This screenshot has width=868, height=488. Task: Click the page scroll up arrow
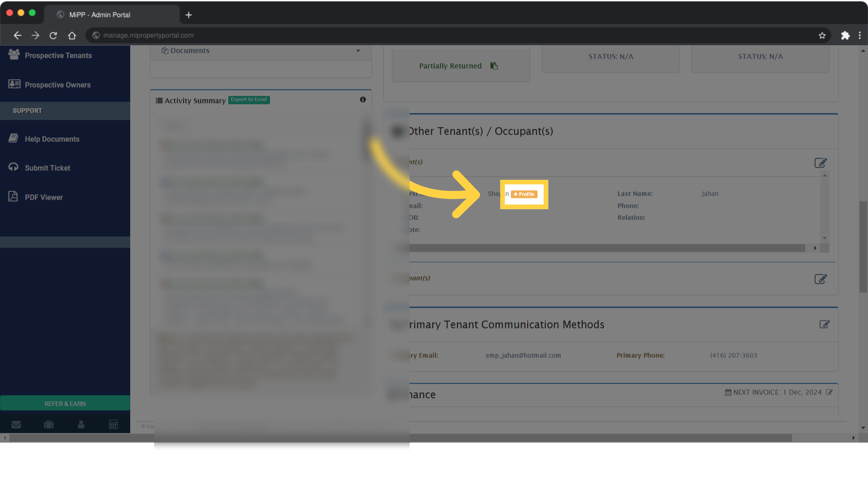click(863, 51)
